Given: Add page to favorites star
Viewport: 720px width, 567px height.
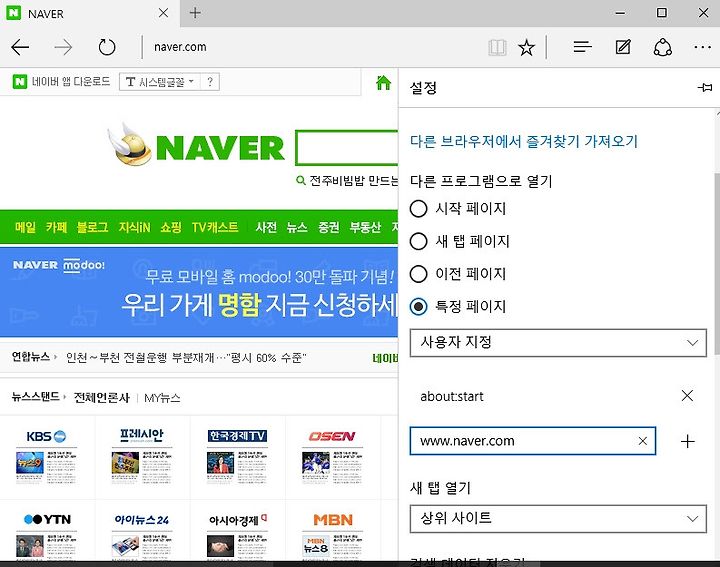Looking at the screenshot, I should pos(527,47).
